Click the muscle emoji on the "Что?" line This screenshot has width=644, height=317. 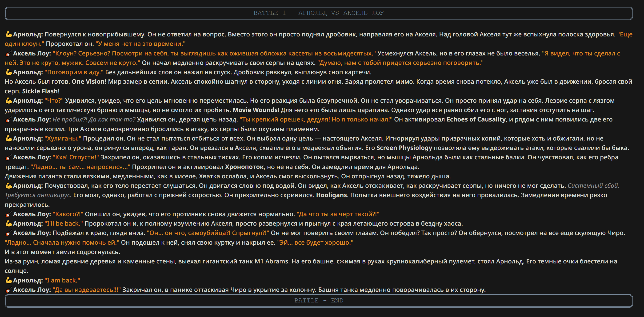coord(8,101)
